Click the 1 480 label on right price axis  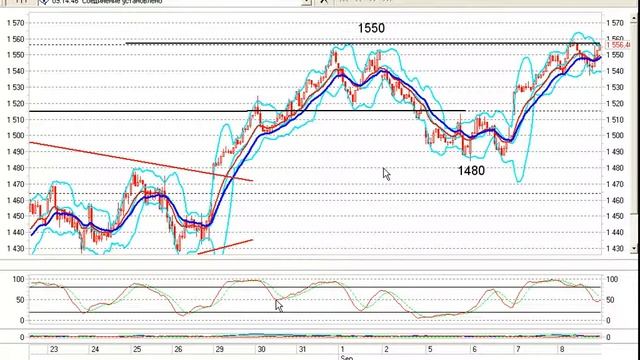[x=615, y=168]
